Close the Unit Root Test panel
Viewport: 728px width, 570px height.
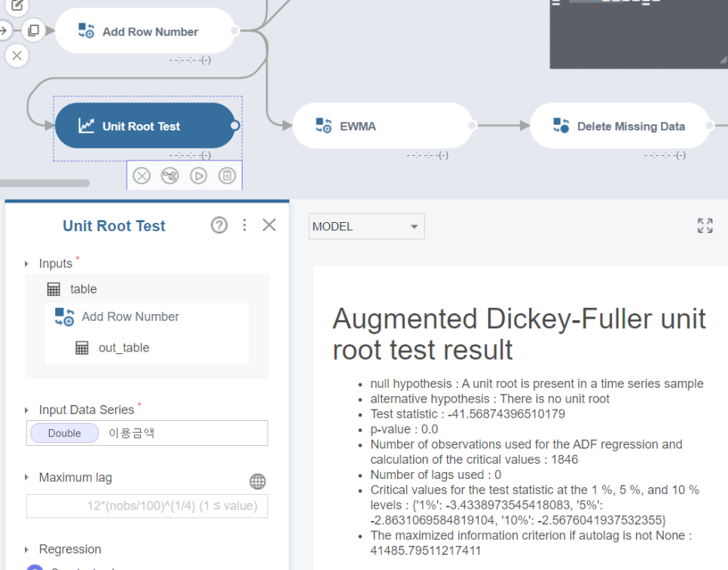click(269, 225)
